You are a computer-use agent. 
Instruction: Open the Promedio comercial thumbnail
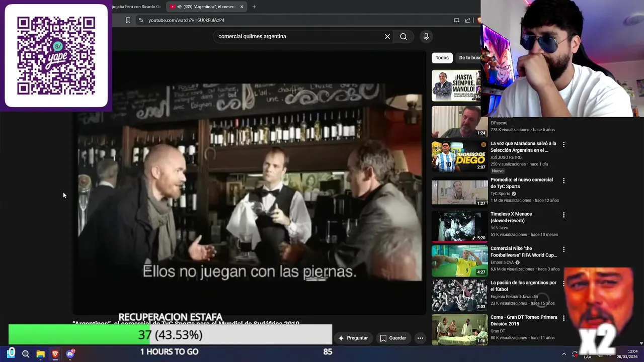pos(459,192)
